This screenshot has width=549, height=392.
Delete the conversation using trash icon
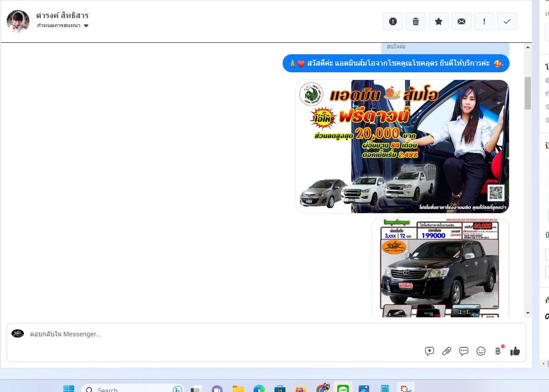tap(415, 21)
